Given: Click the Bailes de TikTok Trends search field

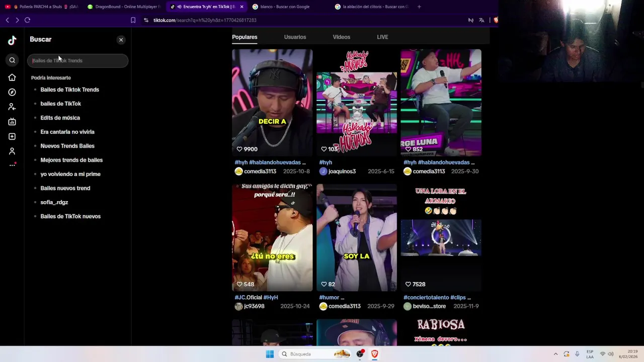Looking at the screenshot, I should pos(77,60).
